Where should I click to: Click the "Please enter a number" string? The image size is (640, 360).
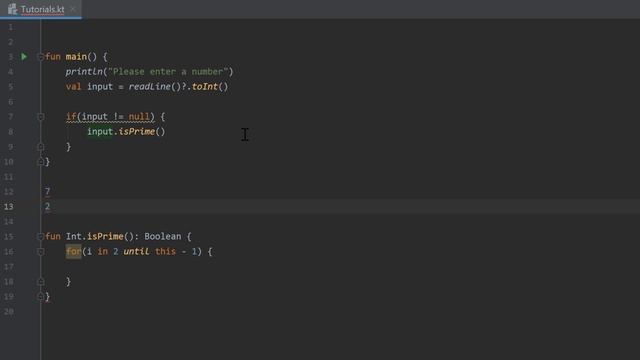[x=168, y=72]
